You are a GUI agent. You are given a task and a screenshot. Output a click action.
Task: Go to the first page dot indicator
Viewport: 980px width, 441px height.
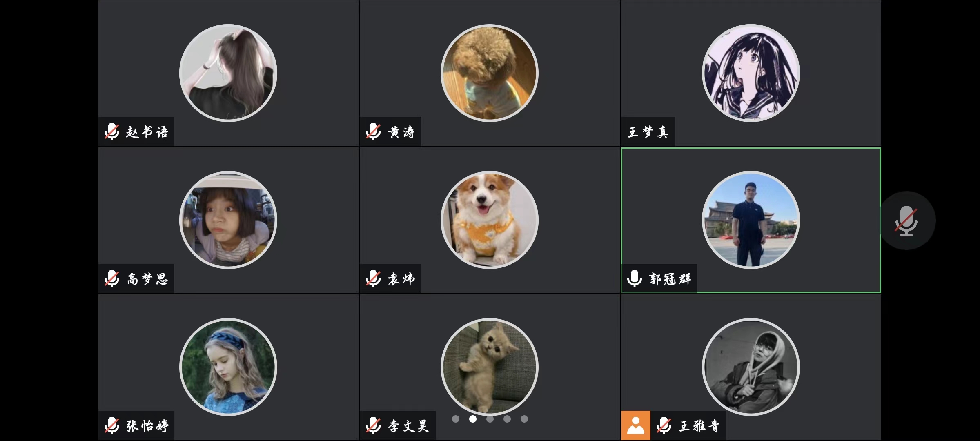tap(456, 419)
